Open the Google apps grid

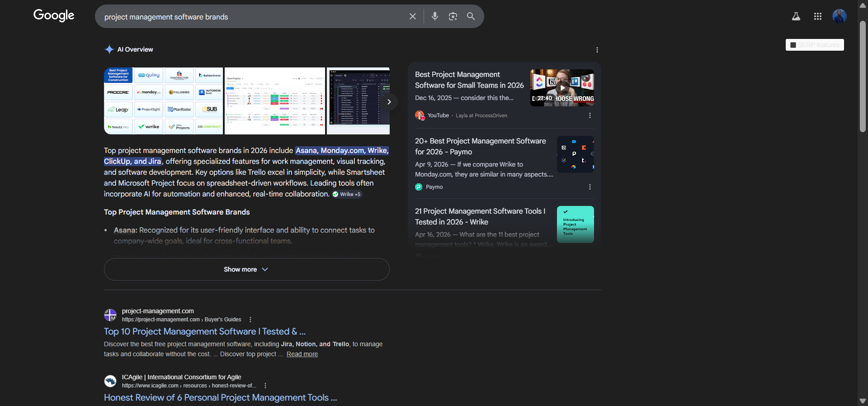point(818,16)
